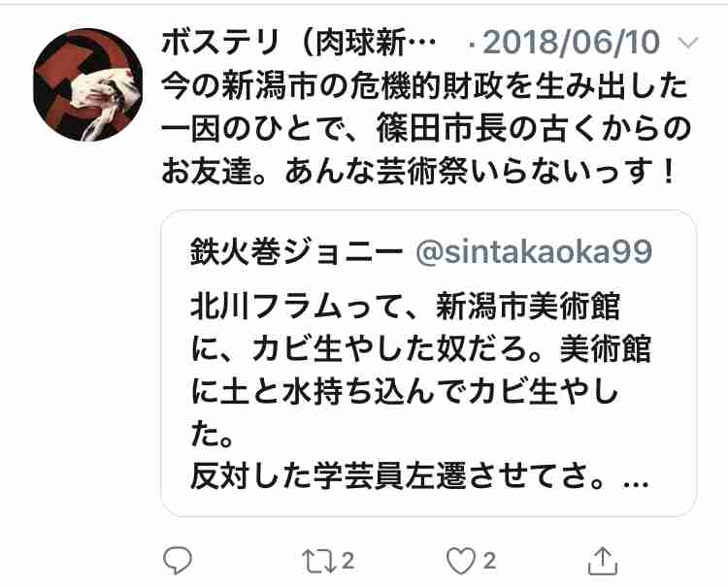Click the tweet line mentioning 篠田市長
The width and height of the screenshot is (728, 587).
coord(425,128)
